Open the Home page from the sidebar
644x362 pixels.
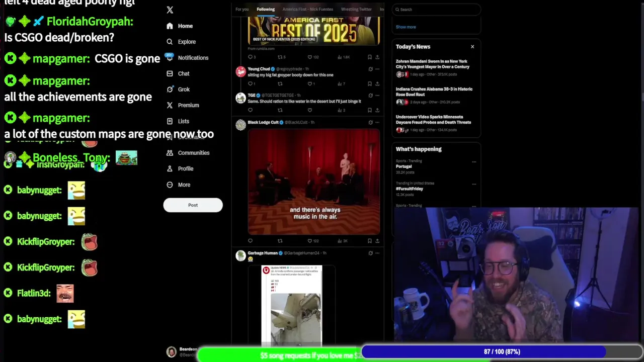180,26
